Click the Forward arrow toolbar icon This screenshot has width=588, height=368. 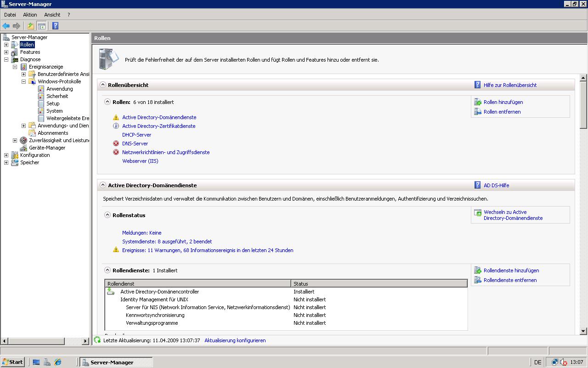(x=17, y=26)
